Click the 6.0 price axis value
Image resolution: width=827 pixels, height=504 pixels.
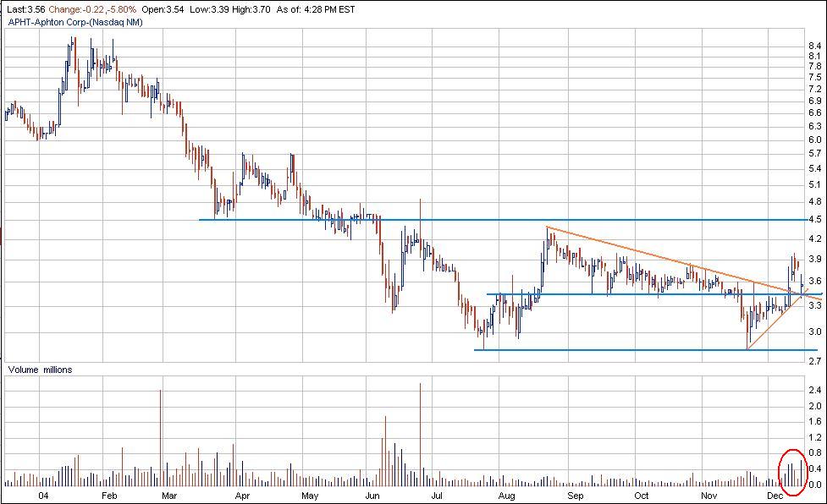click(x=814, y=140)
